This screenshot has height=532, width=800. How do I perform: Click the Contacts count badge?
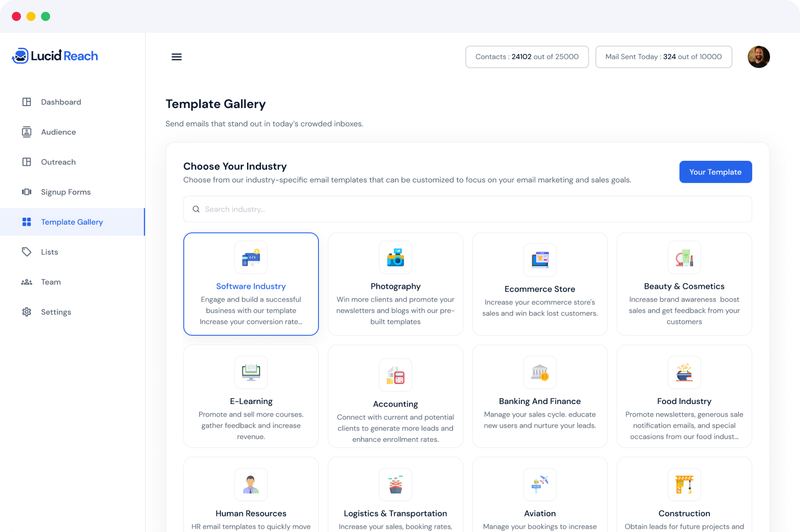pos(527,57)
